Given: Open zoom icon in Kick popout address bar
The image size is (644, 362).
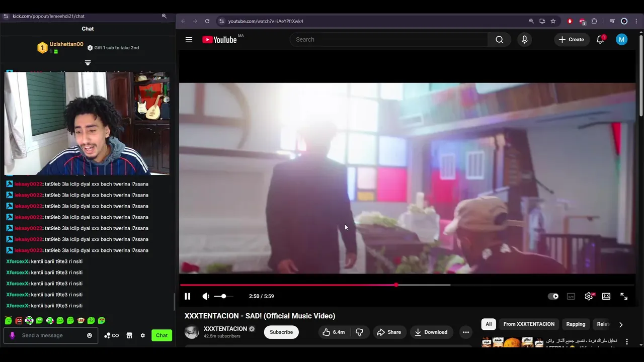Looking at the screenshot, I should [x=164, y=16].
